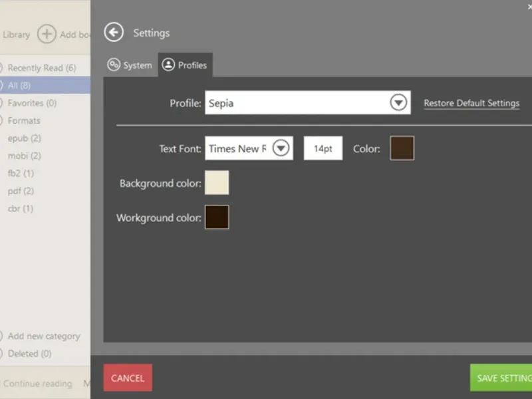Click the red CANCEL button

(128, 378)
